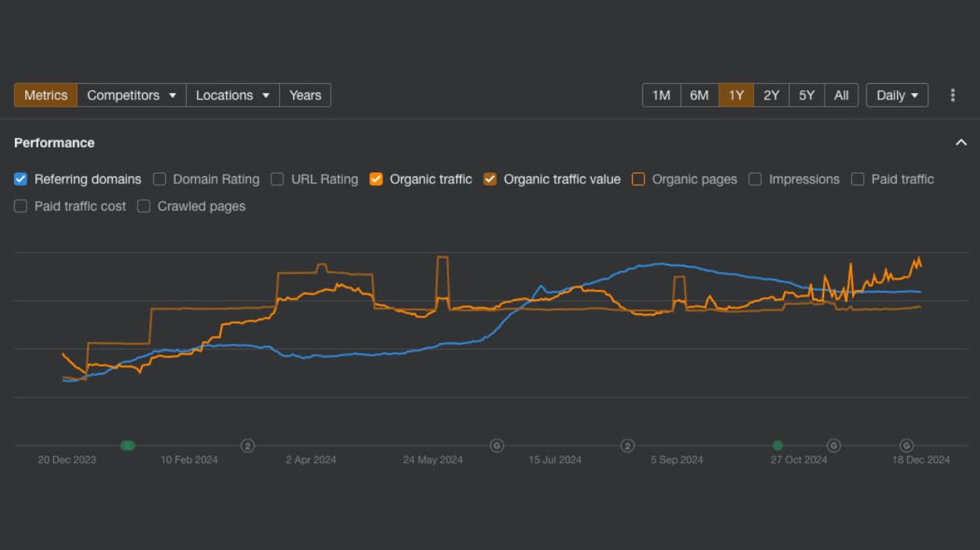Click the green dot marker before 27 Oct 2024
The image size is (980, 550).
coord(778,446)
